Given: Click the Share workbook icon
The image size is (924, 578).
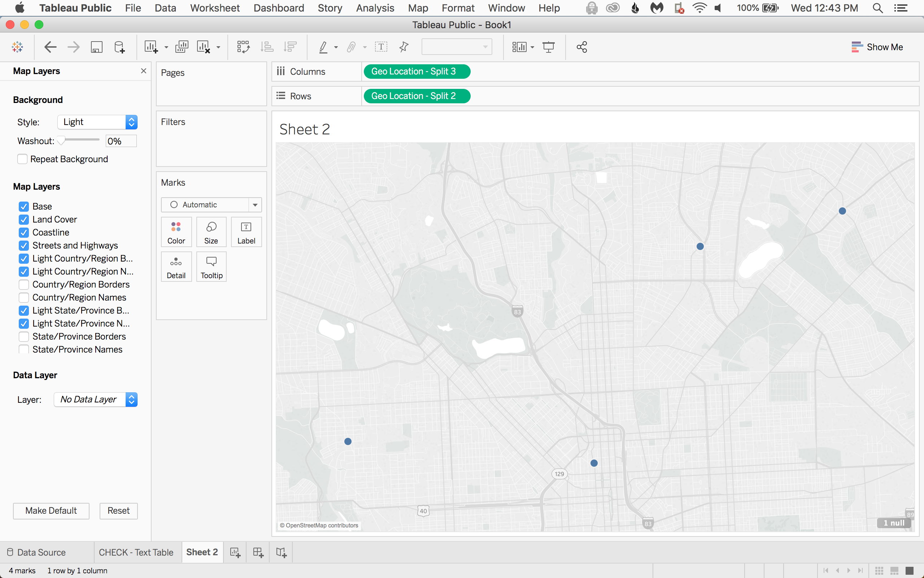Looking at the screenshot, I should tap(581, 47).
